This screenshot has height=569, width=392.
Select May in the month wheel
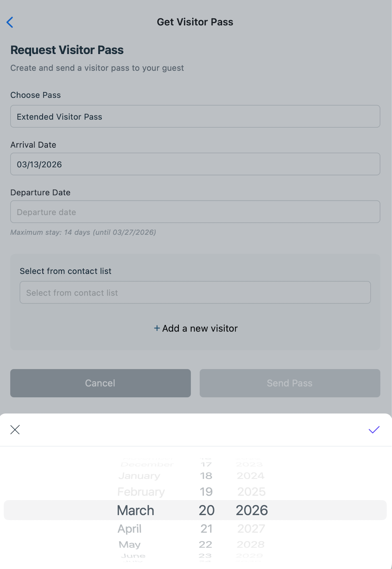point(130,545)
